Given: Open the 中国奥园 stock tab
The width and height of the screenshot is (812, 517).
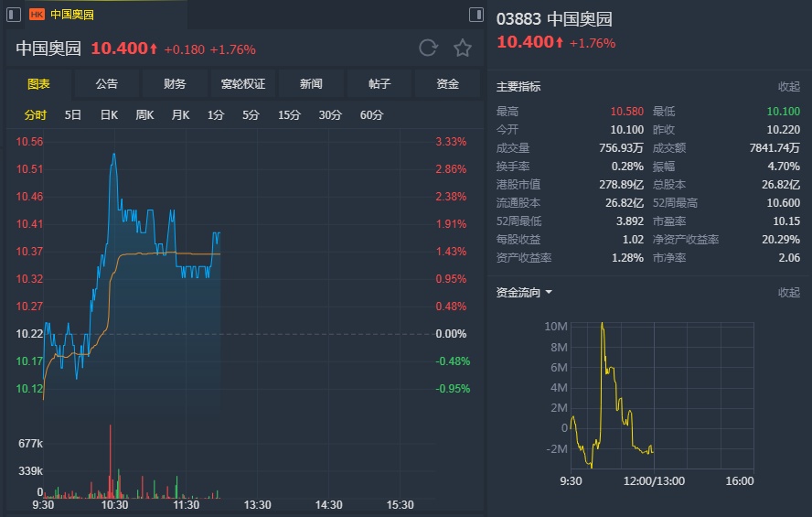Looking at the screenshot, I should click(x=71, y=15).
